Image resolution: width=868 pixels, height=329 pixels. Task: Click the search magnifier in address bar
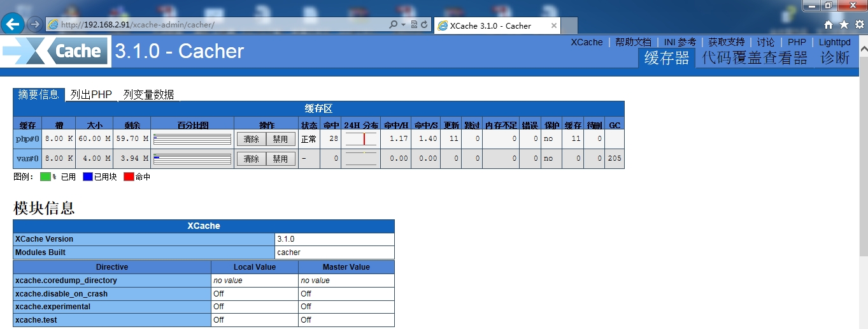pyautogui.click(x=394, y=24)
